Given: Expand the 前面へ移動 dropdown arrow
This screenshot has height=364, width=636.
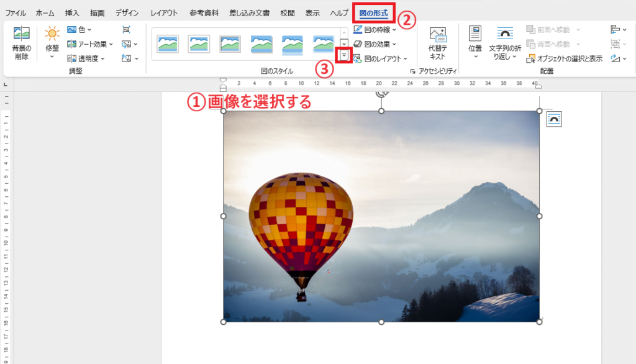Looking at the screenshot, I should pos(578,30).
